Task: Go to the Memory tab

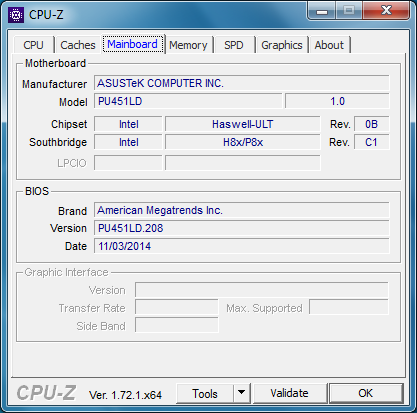Action: tap(188, 45)
